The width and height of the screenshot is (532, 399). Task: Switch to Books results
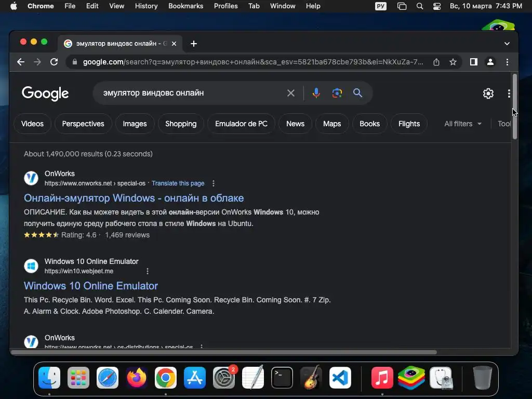[x=369, y=124]
